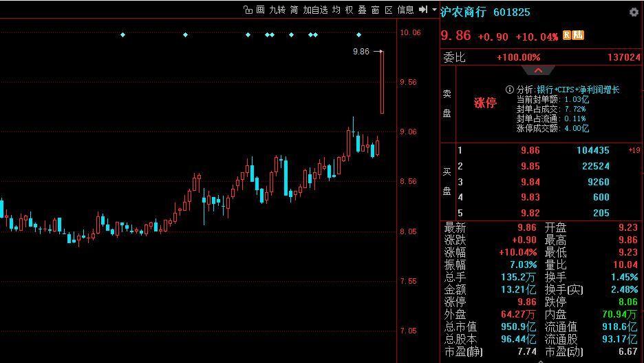Image resolution: width=644 pixels, height=363 pixels.
Task: Click the 委比 value +100.00%
Action: [x=519, y=58]
